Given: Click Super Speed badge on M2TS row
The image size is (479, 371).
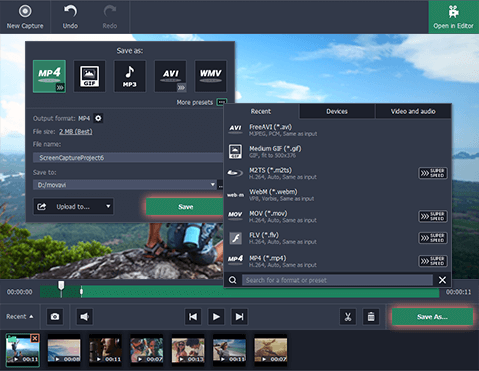Looking at the screenshot, I should click(x=433, y=173).
